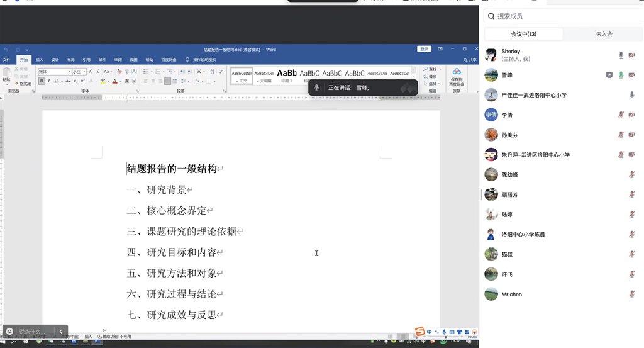Click the 替换 replace button
Screen dimensions: 644x348
click(430, 76)
